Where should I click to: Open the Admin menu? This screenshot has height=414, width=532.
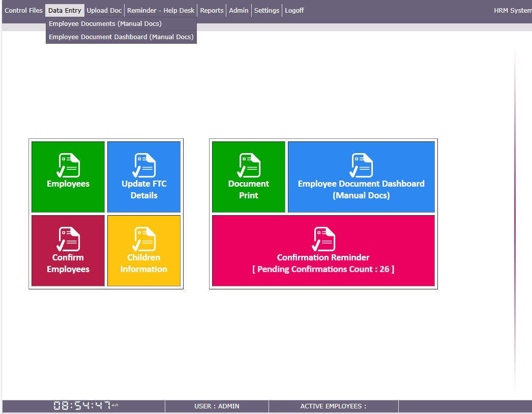239,11
